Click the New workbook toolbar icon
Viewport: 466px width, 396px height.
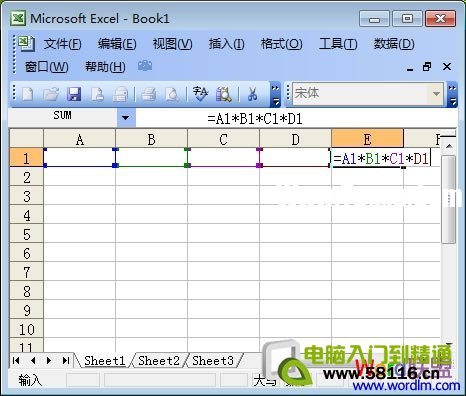coord(27,94)
